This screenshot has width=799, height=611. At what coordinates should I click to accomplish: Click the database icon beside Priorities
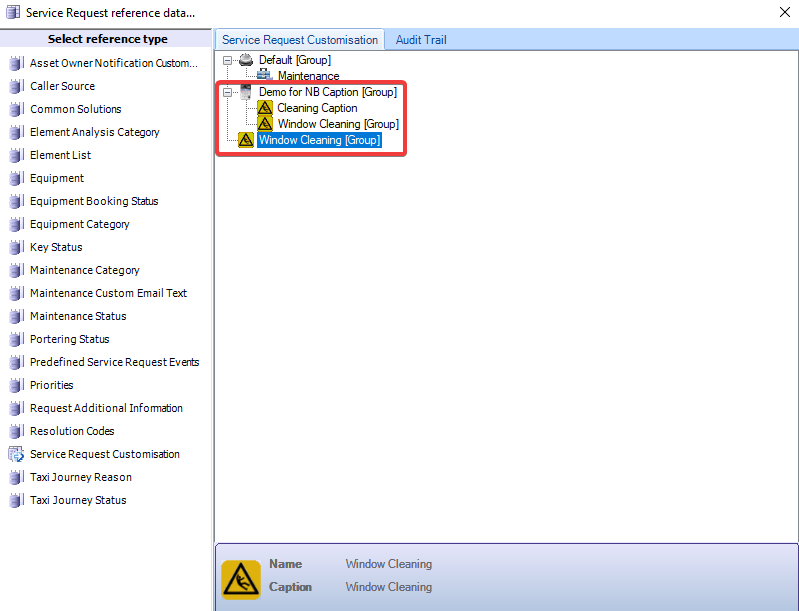15,386
